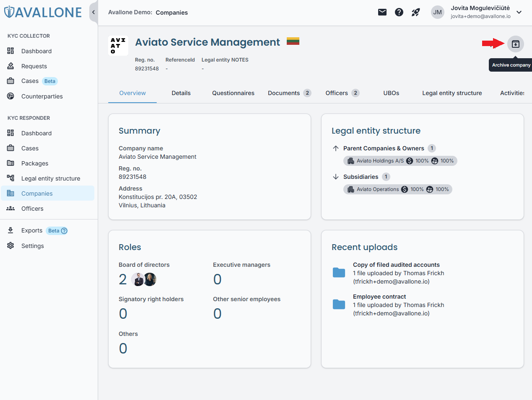532x400 pixels.
Task: Click the Aviato company logo thumbnail
Action: [118, 46]
